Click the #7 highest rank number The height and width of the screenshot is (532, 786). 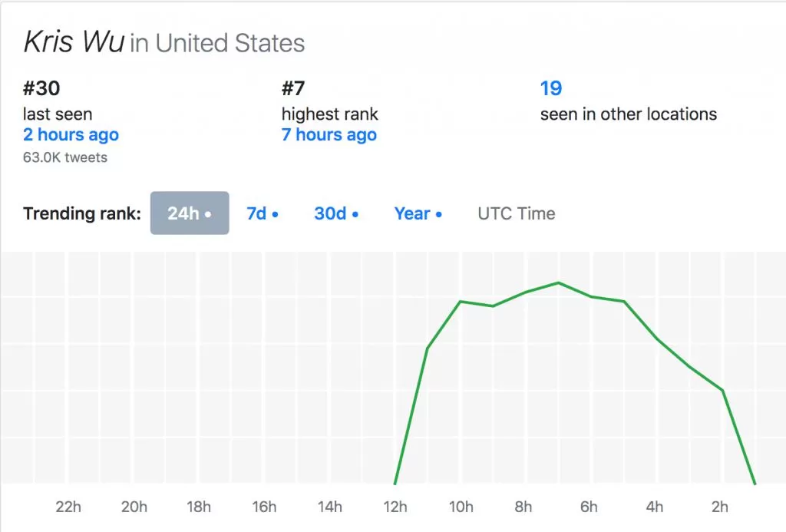[293, 88]
